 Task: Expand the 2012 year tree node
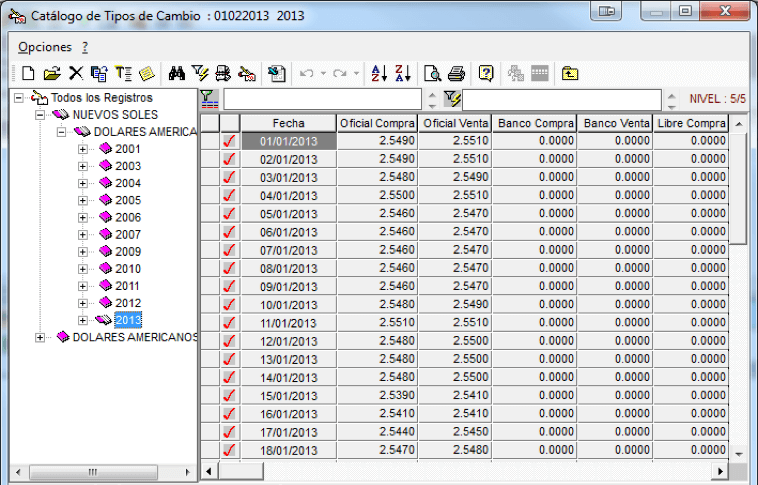pyautogui.click(x=83, y=303)
